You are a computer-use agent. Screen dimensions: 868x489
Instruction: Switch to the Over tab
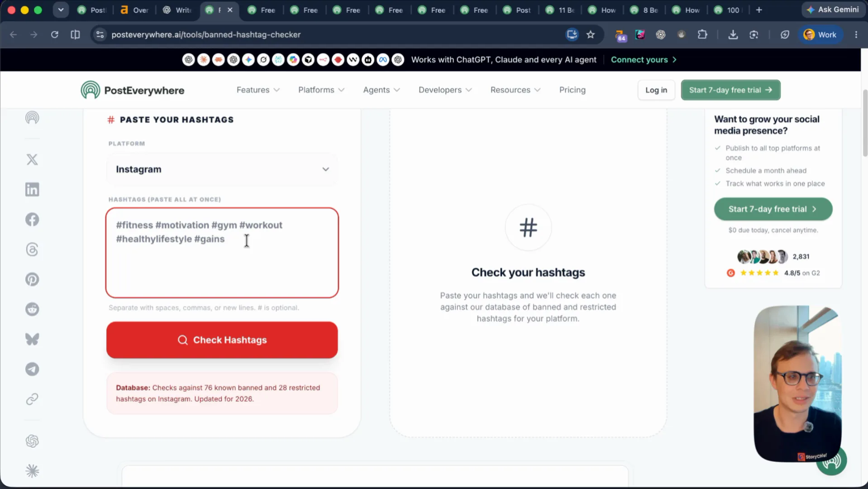pyautogui.click(x=134, y=10)
